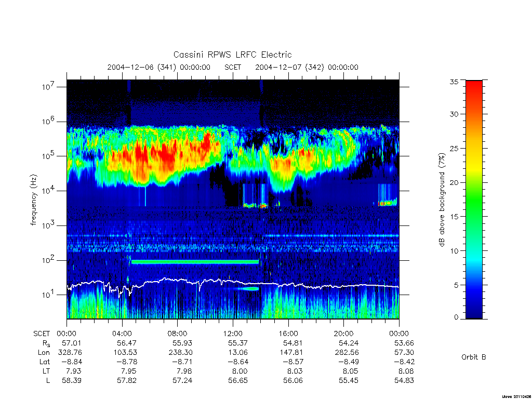Click the Lat row header
Screen dimensions: 532x399
click(x=45, y=362)
